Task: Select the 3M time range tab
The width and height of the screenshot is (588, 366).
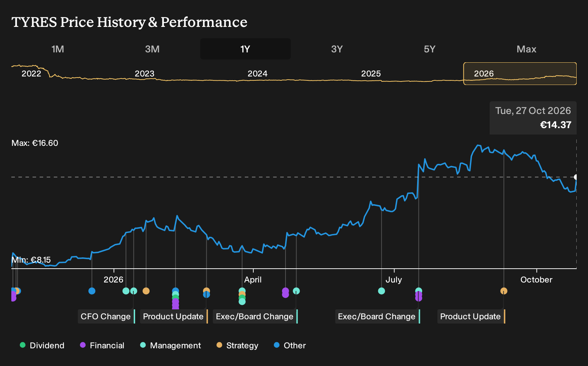Action: 152,49
